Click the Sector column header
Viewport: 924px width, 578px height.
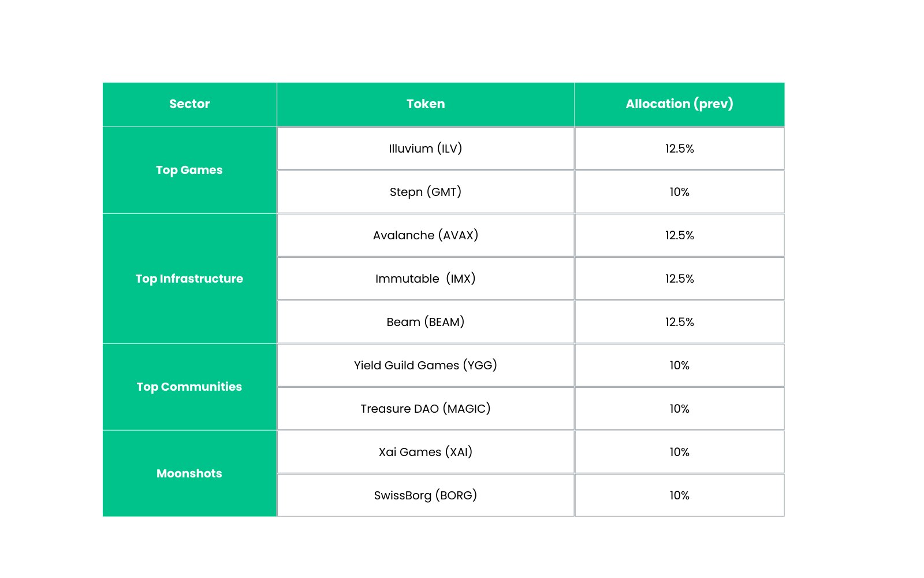(189, 104)
